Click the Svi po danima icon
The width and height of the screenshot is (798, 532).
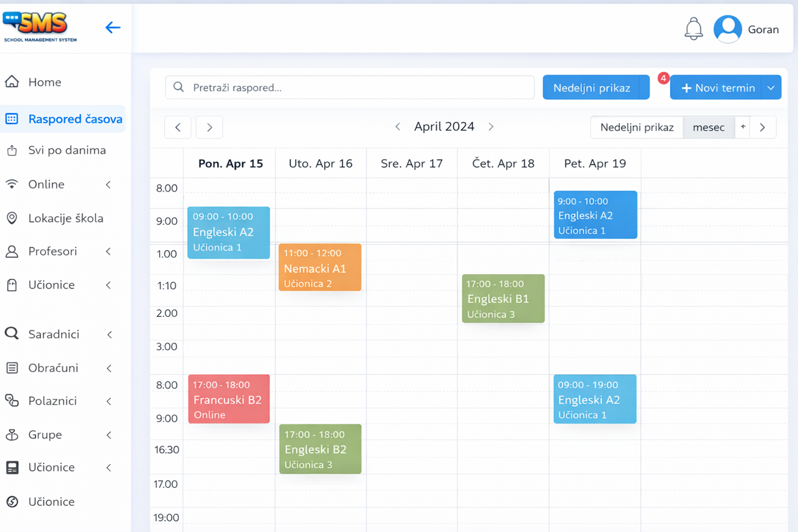pyautogui.click(x=12, y=151)
